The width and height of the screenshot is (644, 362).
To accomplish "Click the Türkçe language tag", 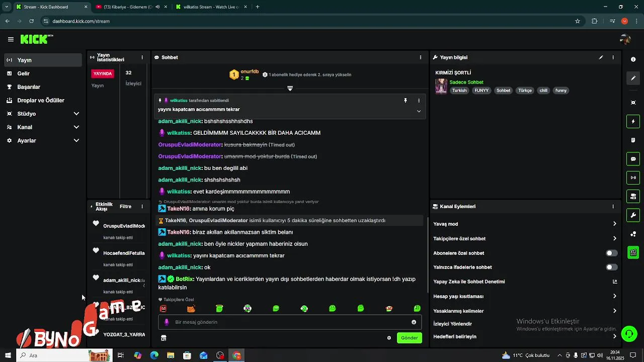I will click(x=525, y=90).
